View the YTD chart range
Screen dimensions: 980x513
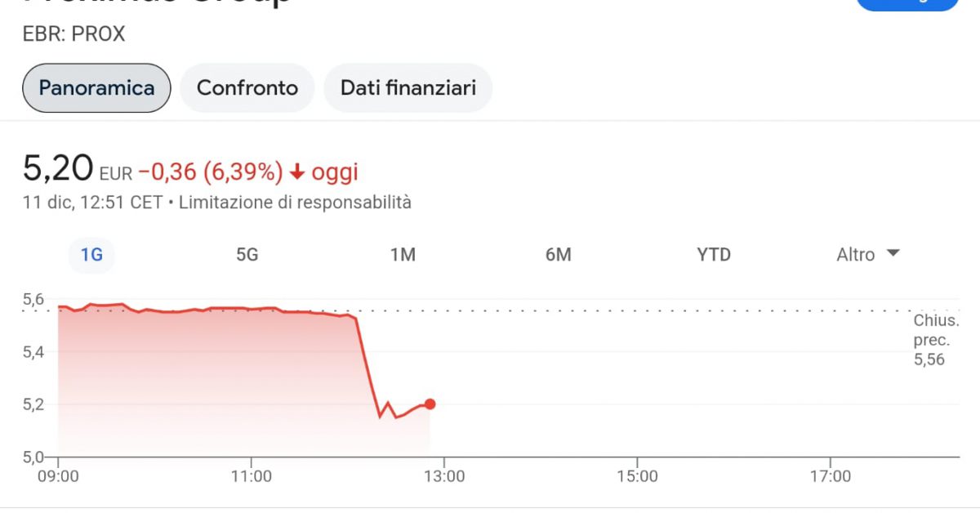tap(714, 255)
